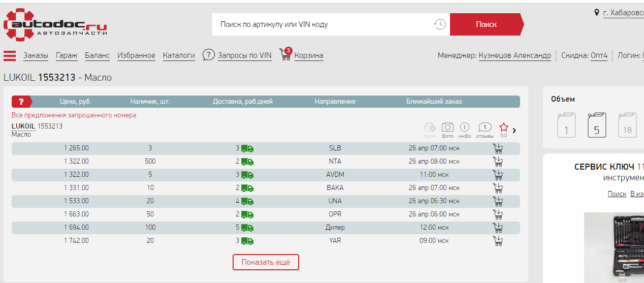Click the price 1 265.00 cell
644x283 pixels.
[x=76, y=148]
